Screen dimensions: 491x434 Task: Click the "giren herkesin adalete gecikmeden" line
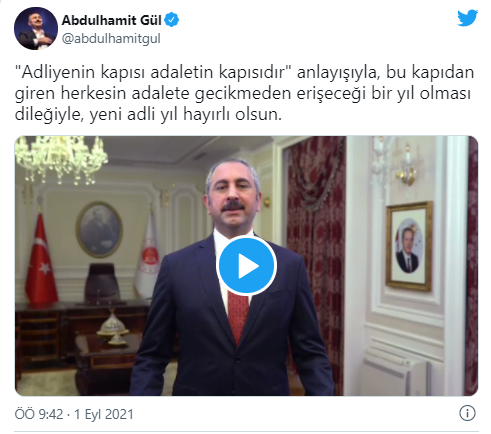click(x=153, y=94)
